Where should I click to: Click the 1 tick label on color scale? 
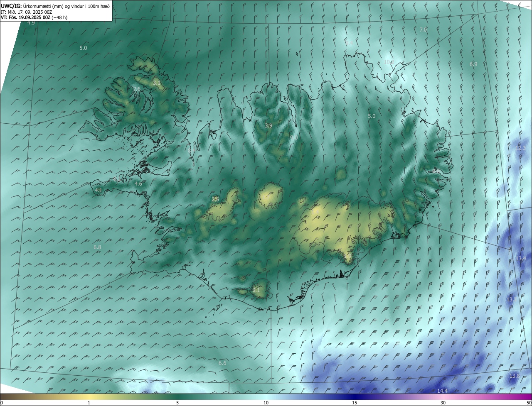point(89,403)
